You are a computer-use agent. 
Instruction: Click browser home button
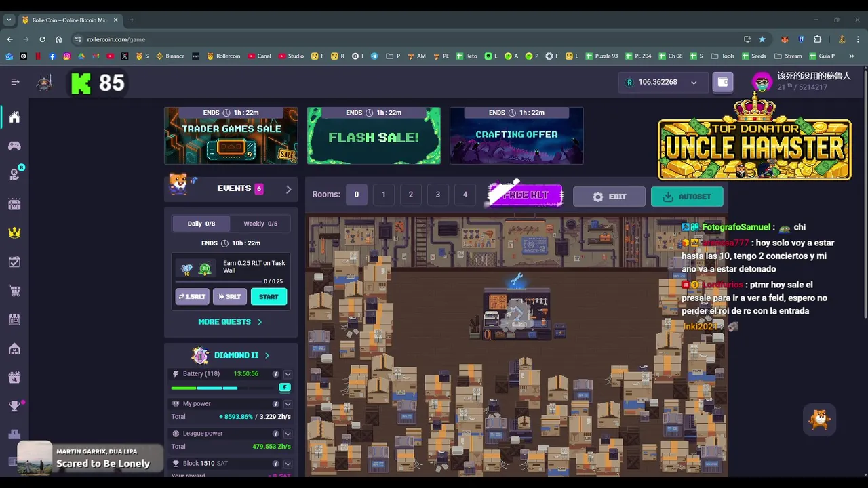(58, 39)
